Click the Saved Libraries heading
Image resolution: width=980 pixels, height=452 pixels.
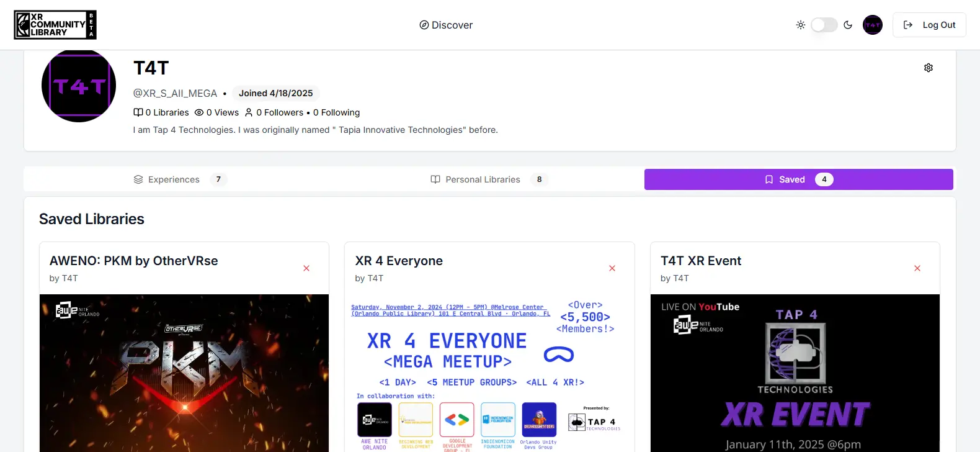92,219
